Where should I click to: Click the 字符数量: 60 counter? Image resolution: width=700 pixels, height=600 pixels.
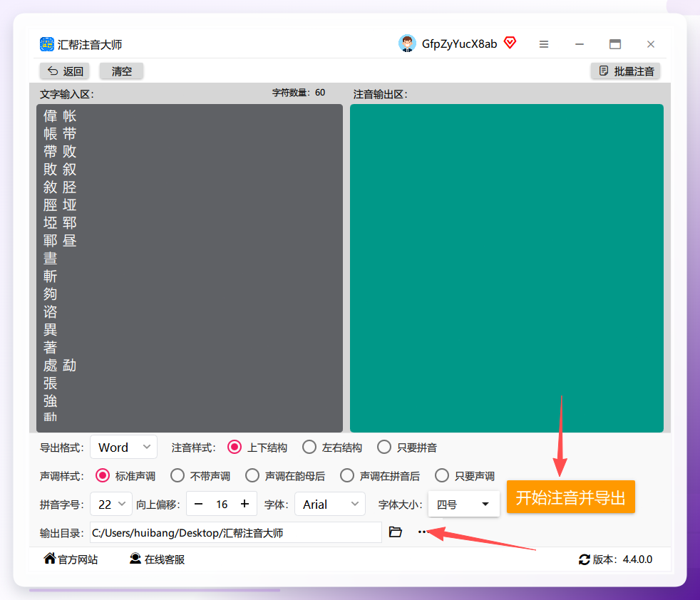click(x=299, y=93)
